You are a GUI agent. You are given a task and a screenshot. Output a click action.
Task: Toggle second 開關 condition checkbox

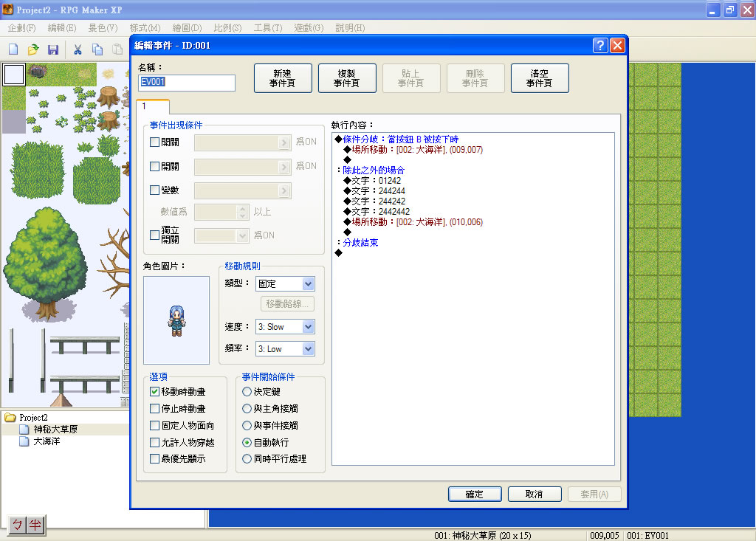pyautogui.click(x=155, y=166)
